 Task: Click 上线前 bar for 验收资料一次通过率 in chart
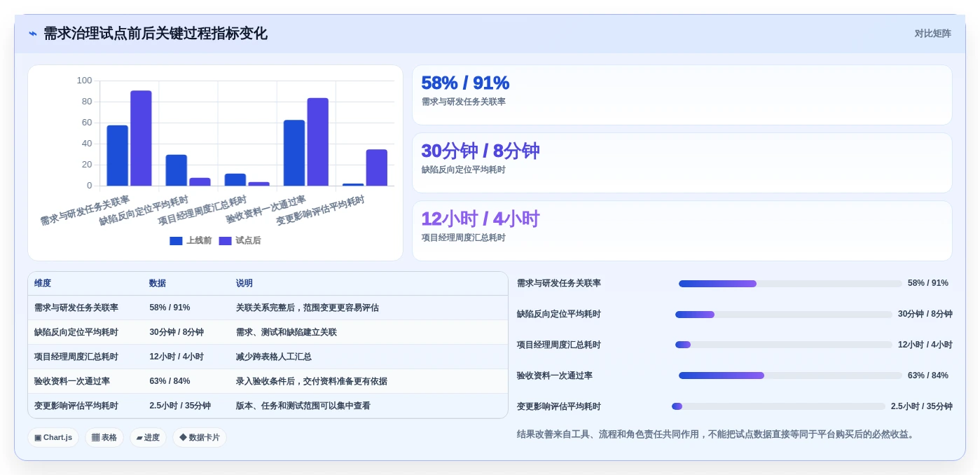click(x=294, y=153)
